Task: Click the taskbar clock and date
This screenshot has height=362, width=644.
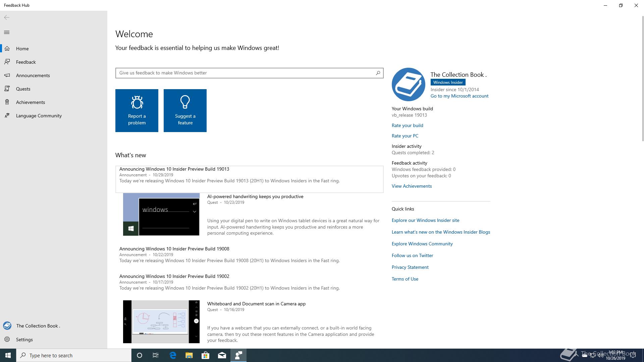Action: (615, 355)
